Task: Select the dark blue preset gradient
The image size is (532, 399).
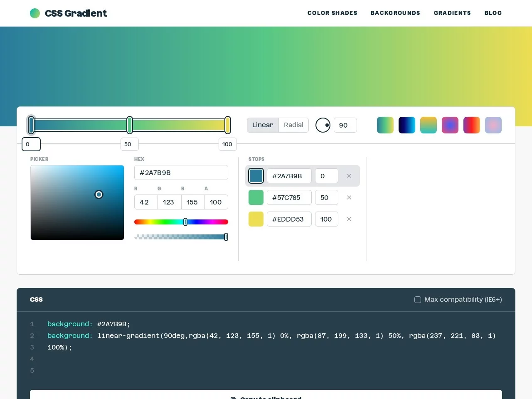Action: pyautogui.click(x=407, y=125)
